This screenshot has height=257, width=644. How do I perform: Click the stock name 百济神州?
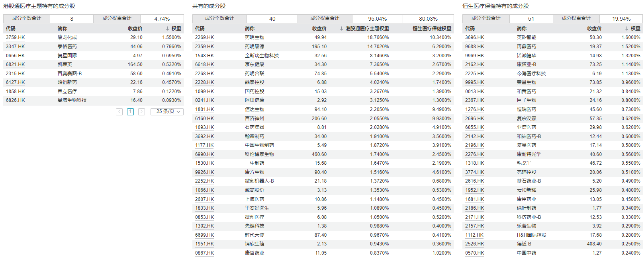click(254, 119)
